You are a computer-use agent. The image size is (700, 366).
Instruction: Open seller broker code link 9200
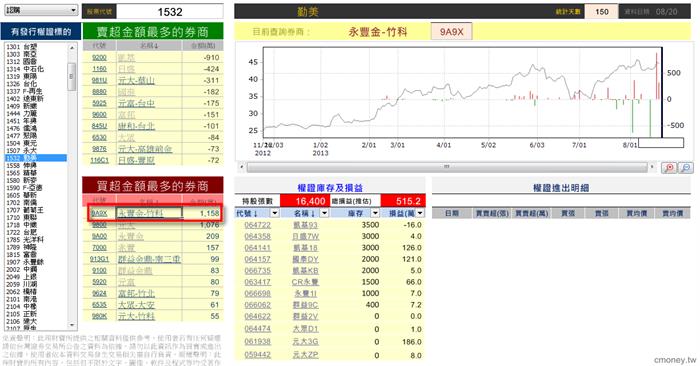[99, 58]
